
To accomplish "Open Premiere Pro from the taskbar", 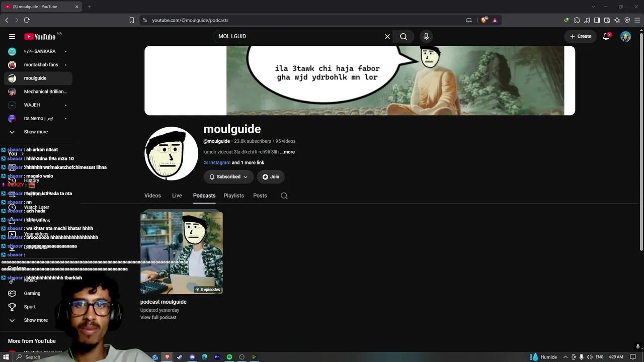I will click(217, 357).
